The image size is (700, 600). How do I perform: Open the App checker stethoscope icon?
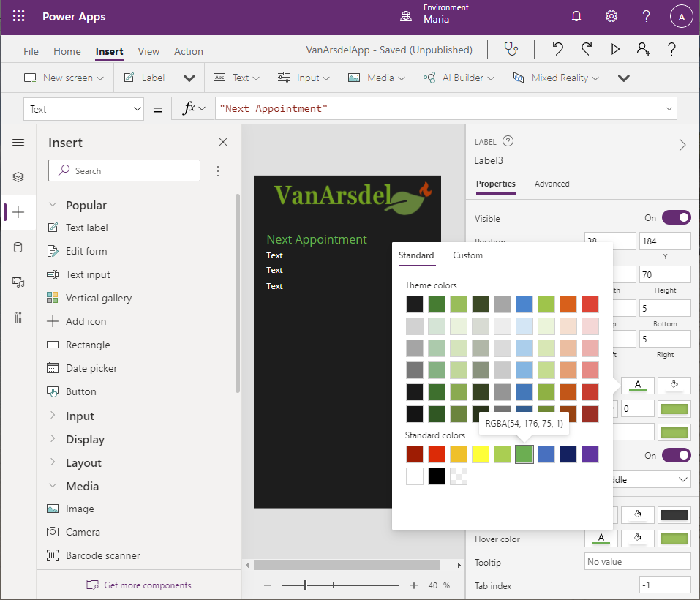click(x=511, y=49)
